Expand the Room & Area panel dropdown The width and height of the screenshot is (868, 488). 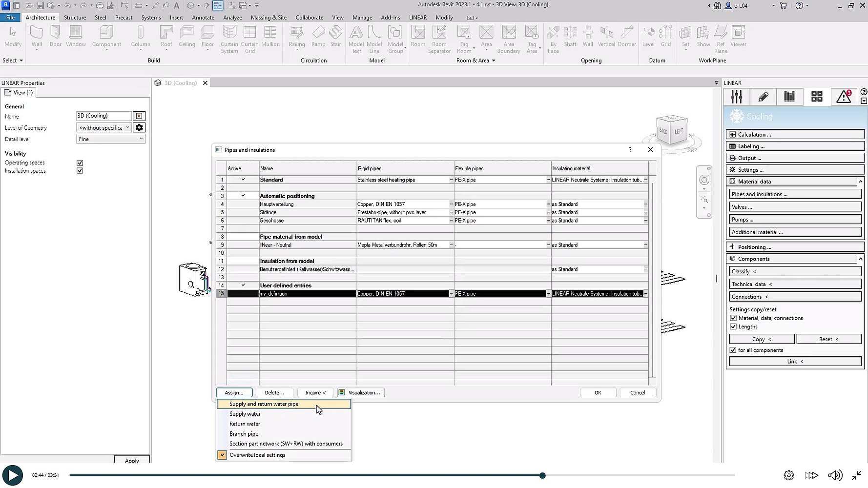coord(493,60)
